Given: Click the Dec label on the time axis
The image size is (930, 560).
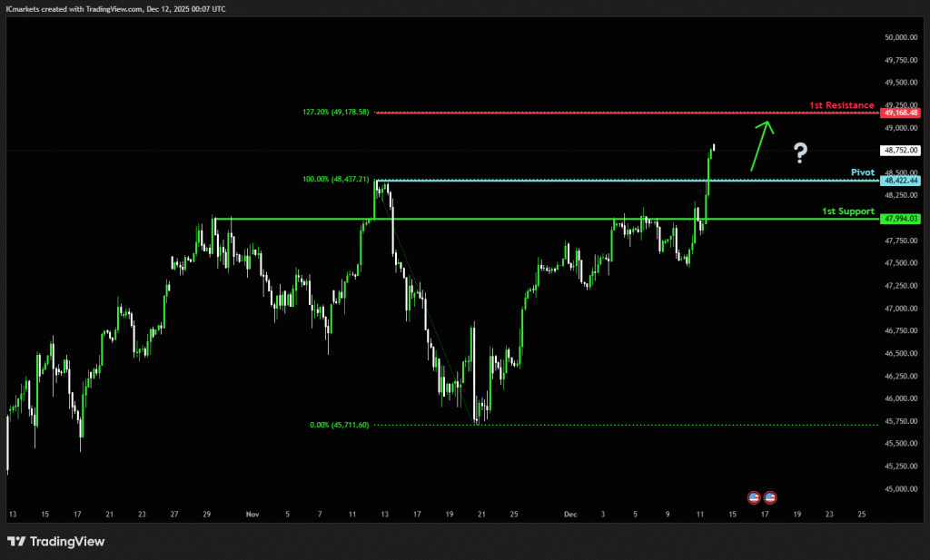Looking at the screenshot, I should 569,515.
